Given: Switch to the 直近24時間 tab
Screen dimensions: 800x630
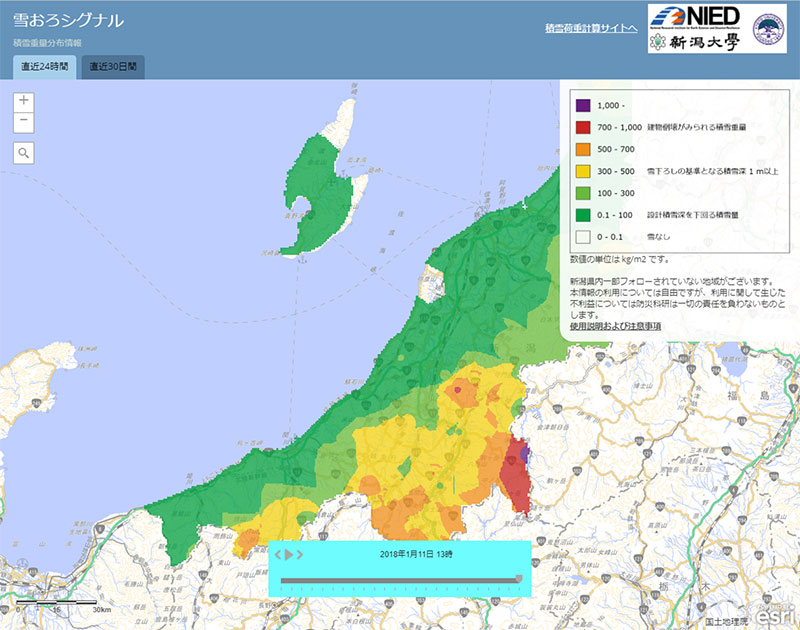Looking at the screenshot, I should click(43, 67).
